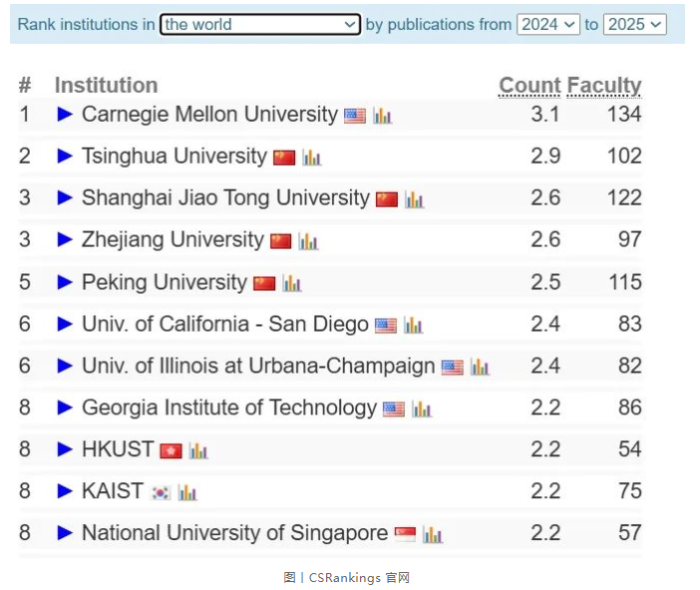Select the KAIST name text
The image size is (700, 590).
pos(113,491)
